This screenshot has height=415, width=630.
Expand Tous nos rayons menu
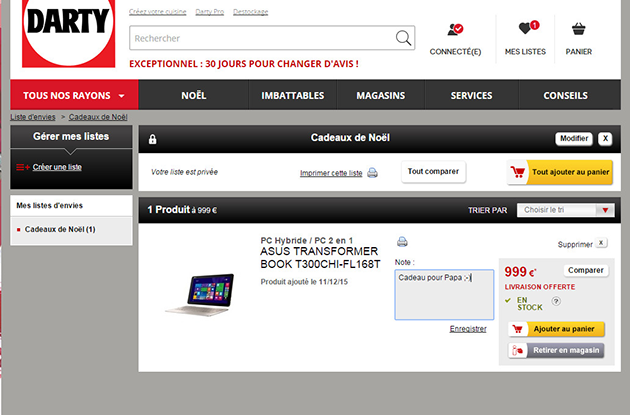[x=74, y=96]
